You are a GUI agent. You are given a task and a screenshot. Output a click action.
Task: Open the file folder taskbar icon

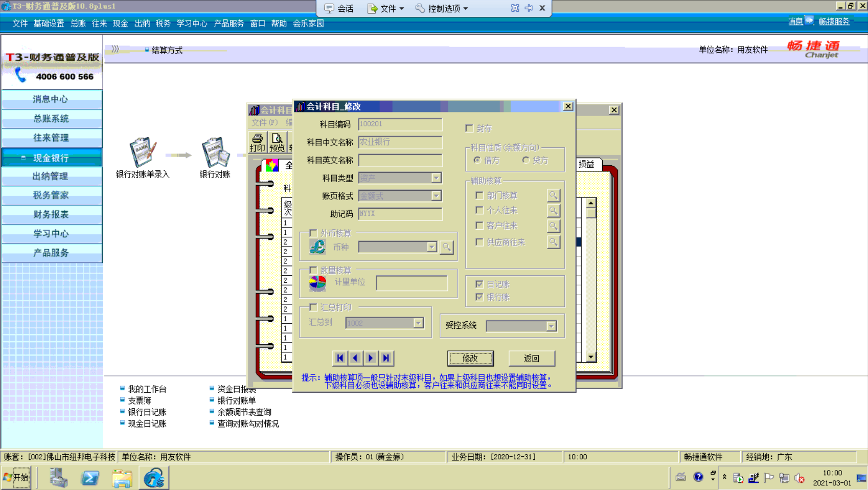(122, 478)
